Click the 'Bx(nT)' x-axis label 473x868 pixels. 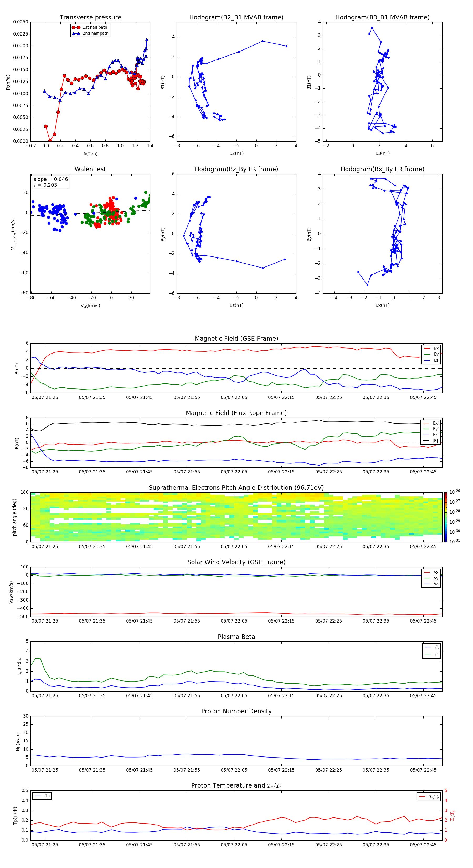[382, 305]
